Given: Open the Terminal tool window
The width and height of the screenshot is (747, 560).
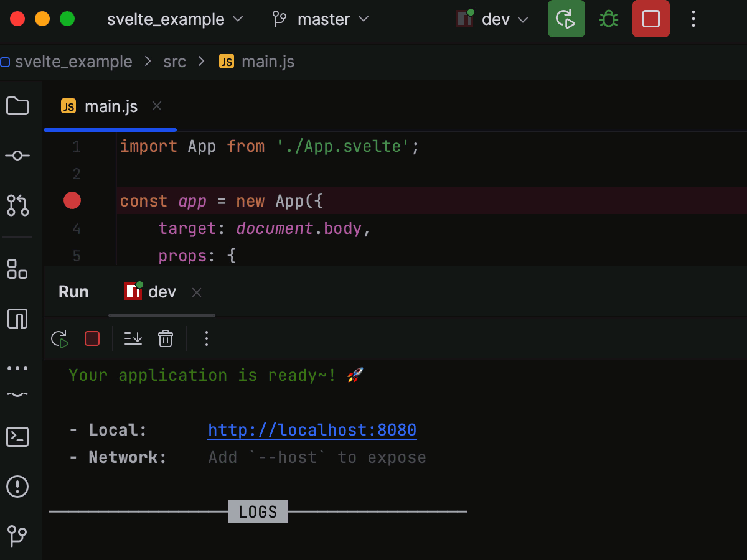Looking at the screenshot, I should [17, 437].
